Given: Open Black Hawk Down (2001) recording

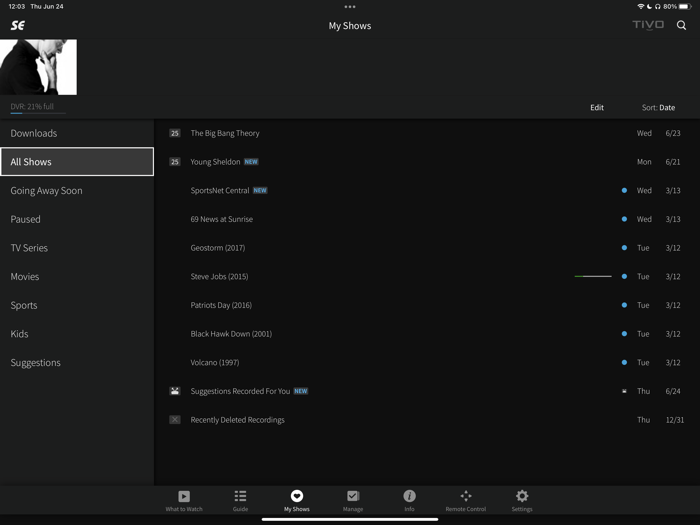Looking at the screenshot, I should 231,334.
